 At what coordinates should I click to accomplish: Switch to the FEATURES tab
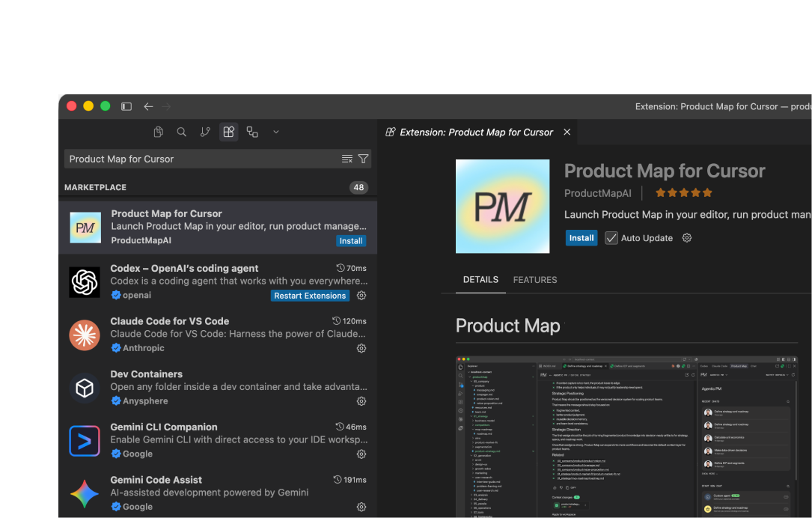coord(535,280)
